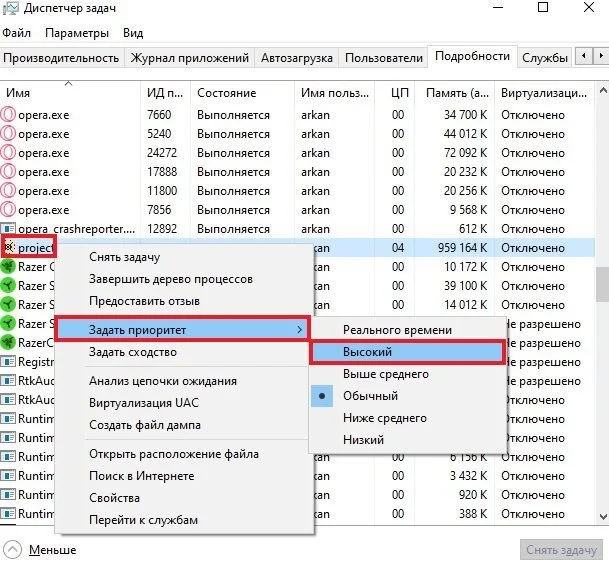The height and width of the screenshot is (571, 609).
Task: Click the Opera icon for PID 24272
Action: point(8,153)
